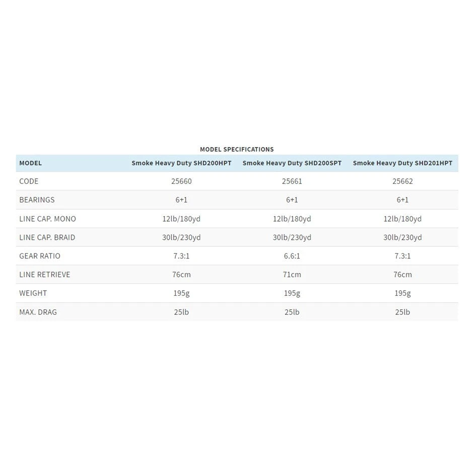The height and width of the screenshot is (476, 476).
Task: Click the LINE CAP. BRAID row label
Action: (x=47, y=237)
